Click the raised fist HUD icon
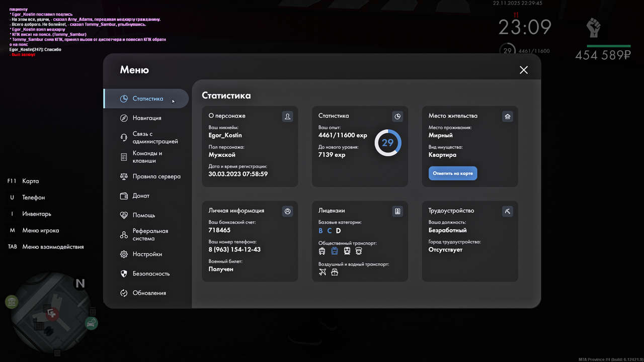This screenshot has width=644, height=362. [x=594, y=28]
